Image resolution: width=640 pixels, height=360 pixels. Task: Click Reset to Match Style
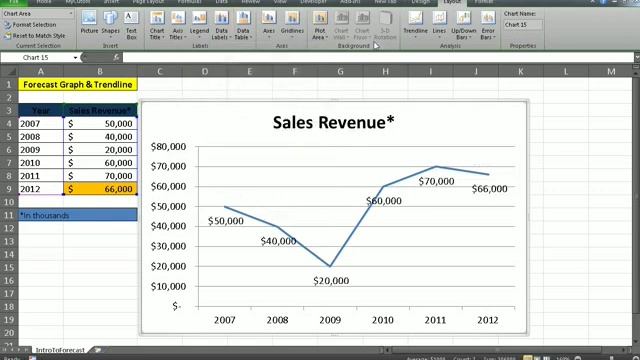point(35,36)
